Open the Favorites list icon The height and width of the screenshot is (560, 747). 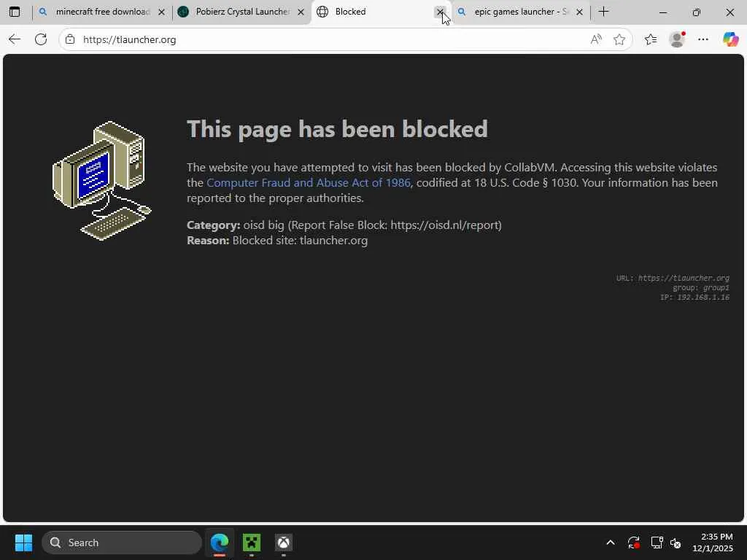pyautogui.click(x=651, y=39)
